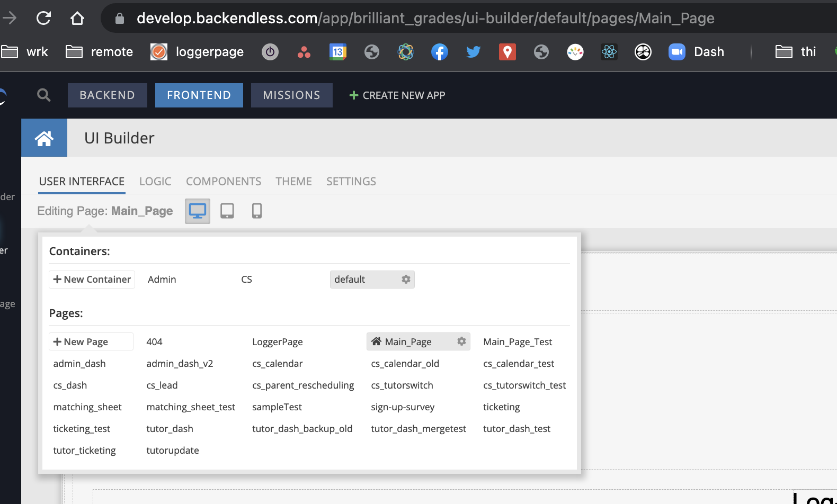837x504 pixels.
Task: Switch to mobile phone preview icon
Action: pyautogui.click(x=257, y=211)
